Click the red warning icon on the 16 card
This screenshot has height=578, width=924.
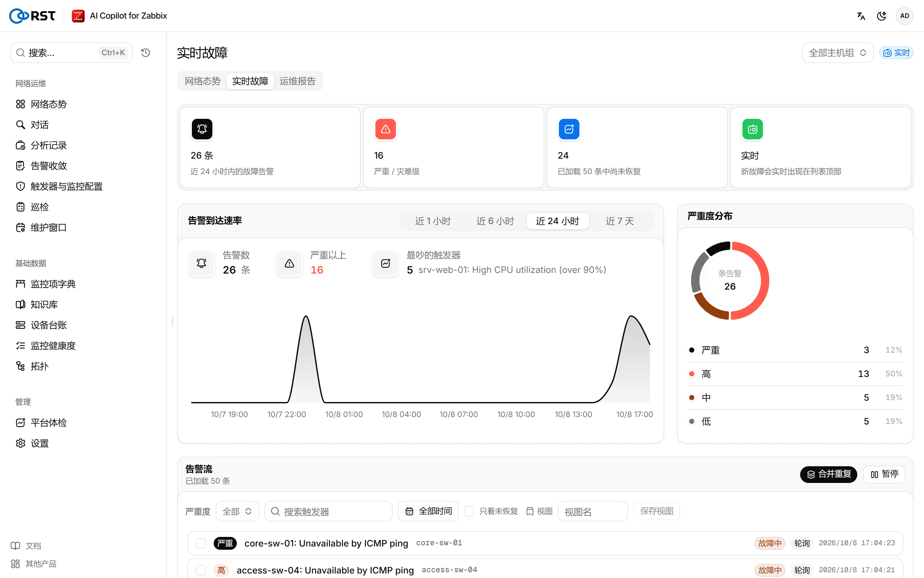(385, 129)
